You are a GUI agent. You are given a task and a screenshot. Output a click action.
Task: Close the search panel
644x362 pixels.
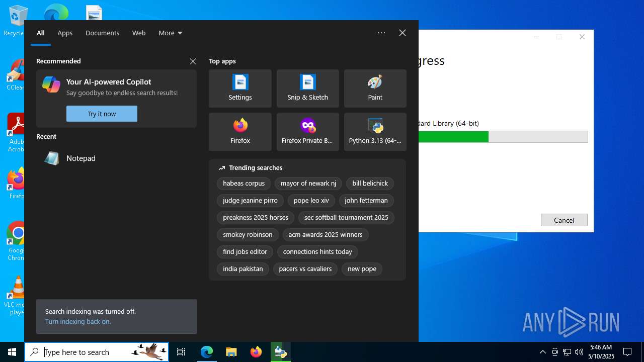[x=403, y=33]
